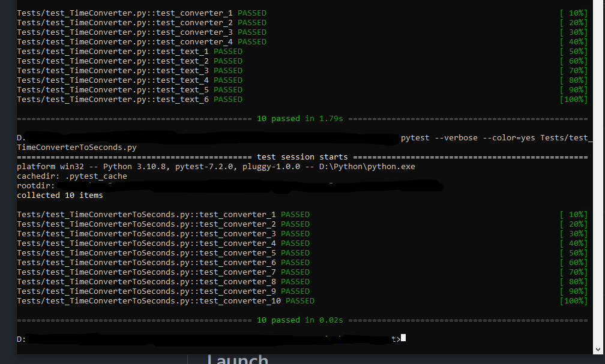Click the test_TimeConverter.py::test_text_5 line
The image size is (605, 364).
coord(130,90)
